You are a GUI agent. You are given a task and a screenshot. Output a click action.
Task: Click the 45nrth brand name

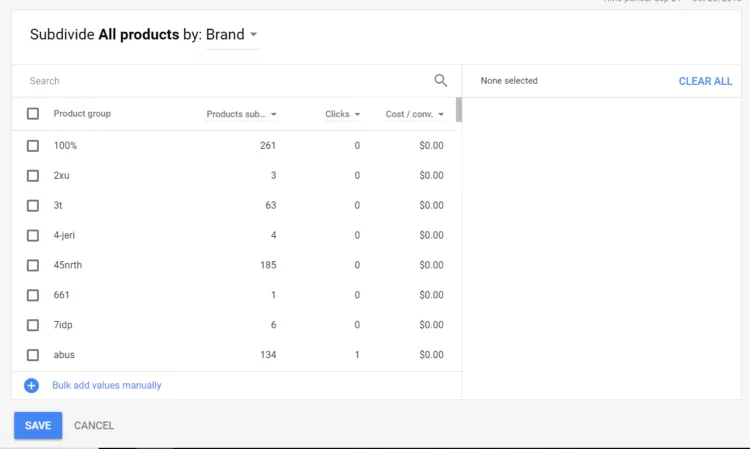tap(68, 265)
